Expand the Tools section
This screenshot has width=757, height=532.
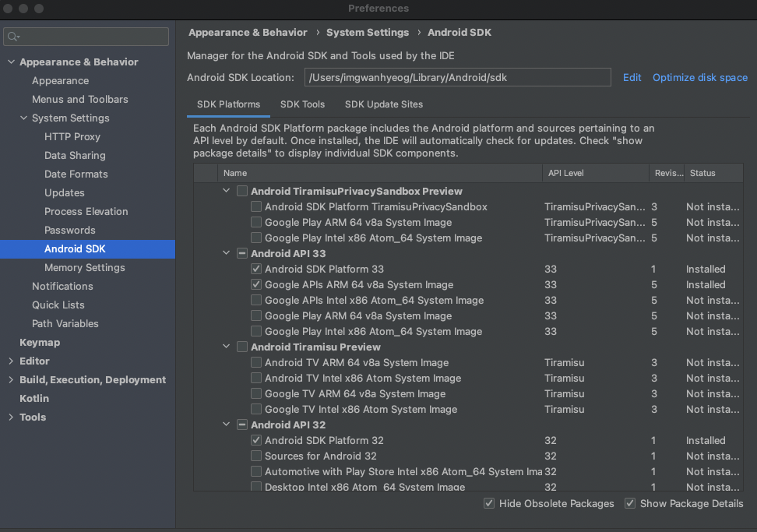point(11,417)
